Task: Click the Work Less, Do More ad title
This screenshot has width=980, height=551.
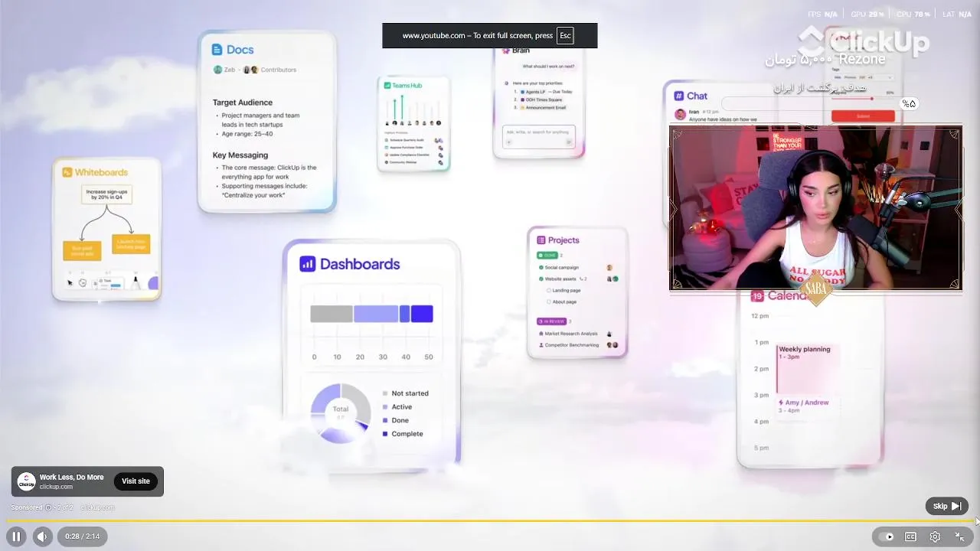Action: [x=71, y=477]
